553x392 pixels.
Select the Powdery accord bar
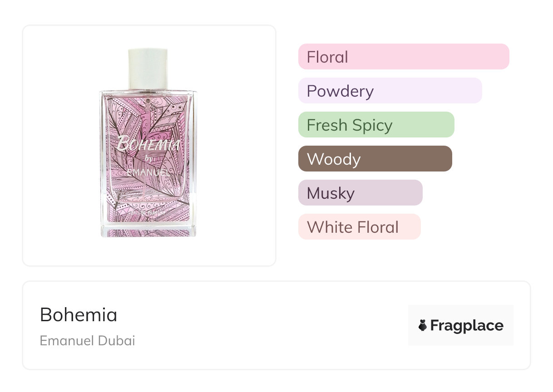pyautogui.click(x=390, y=91)
